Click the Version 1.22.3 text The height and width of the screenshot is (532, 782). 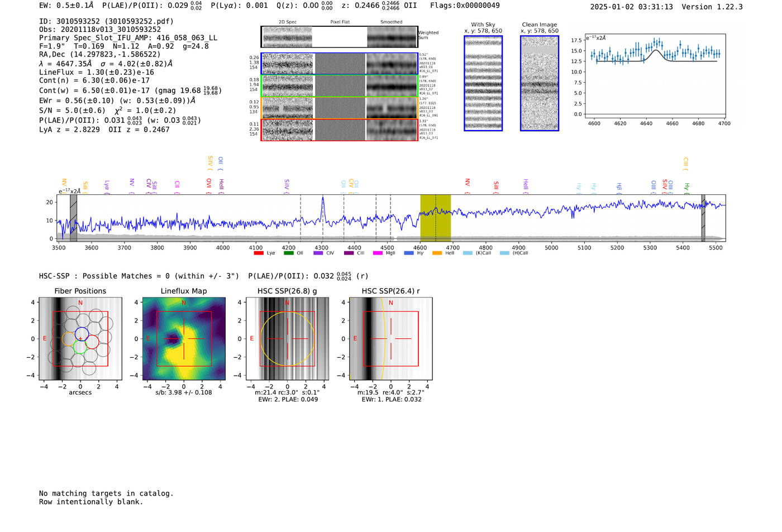[x=712, y=7]
